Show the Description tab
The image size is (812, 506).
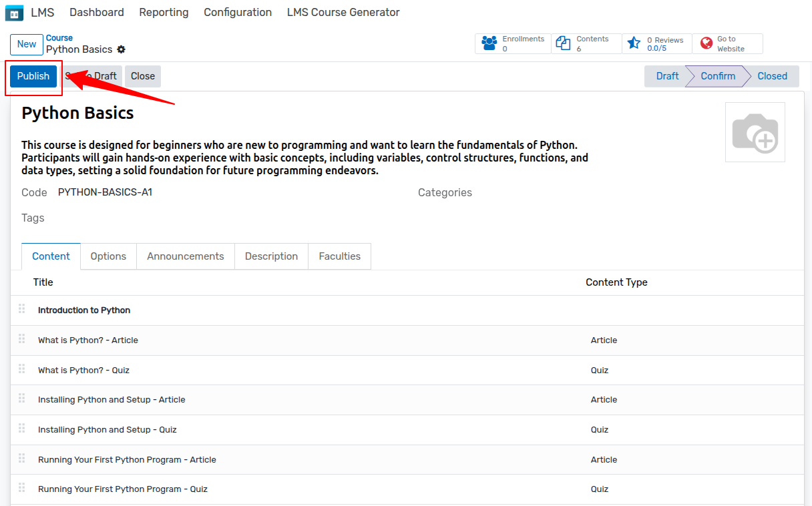click(271, 256)
